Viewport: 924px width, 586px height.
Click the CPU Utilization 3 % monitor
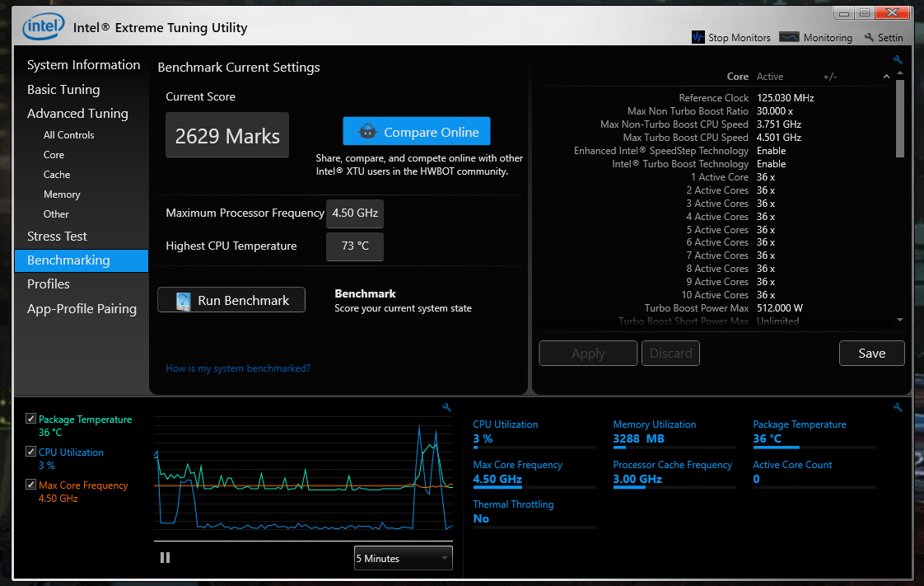pyautogui.click(x=534, y=433)
